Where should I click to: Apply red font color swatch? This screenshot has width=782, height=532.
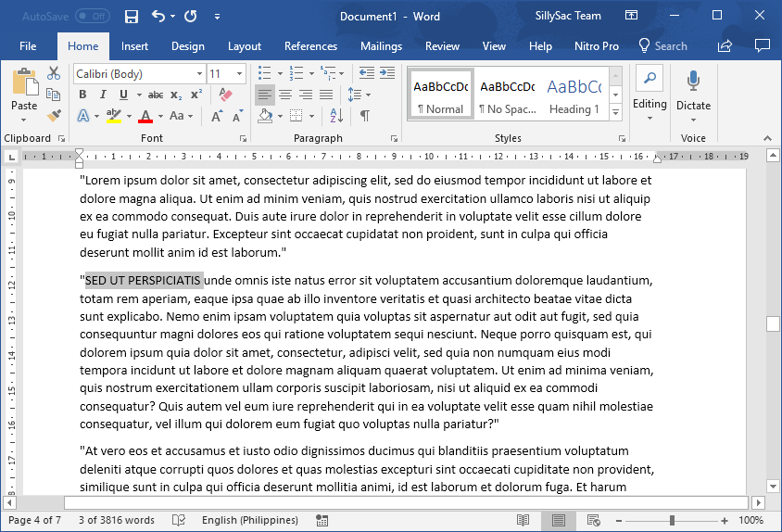[x=145, y=116]
